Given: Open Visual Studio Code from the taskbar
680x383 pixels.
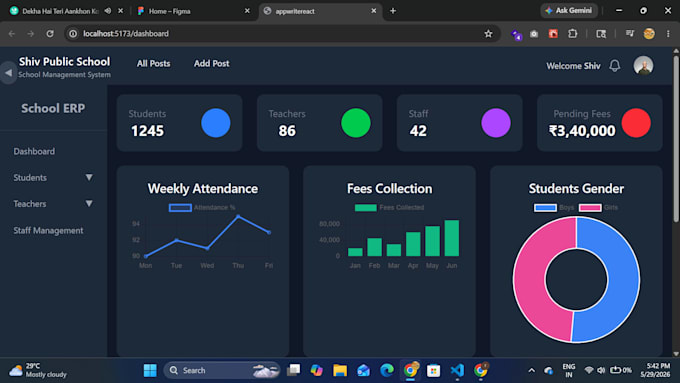Looking at the screenshot, I should point(457,370).
